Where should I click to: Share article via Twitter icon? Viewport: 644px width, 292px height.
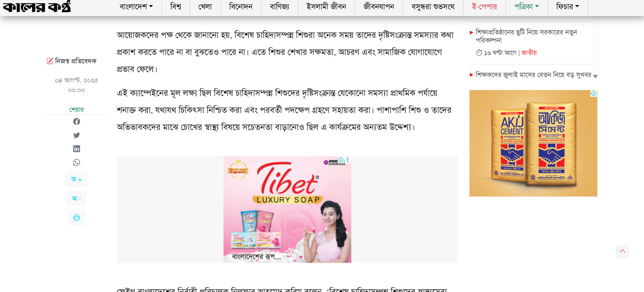[x=77, y=135]
